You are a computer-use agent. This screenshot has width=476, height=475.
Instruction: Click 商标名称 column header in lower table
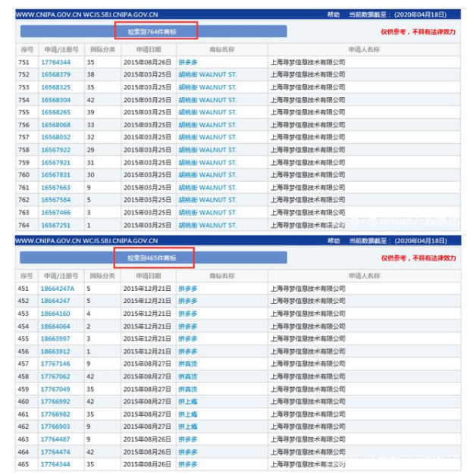[222, 276]
